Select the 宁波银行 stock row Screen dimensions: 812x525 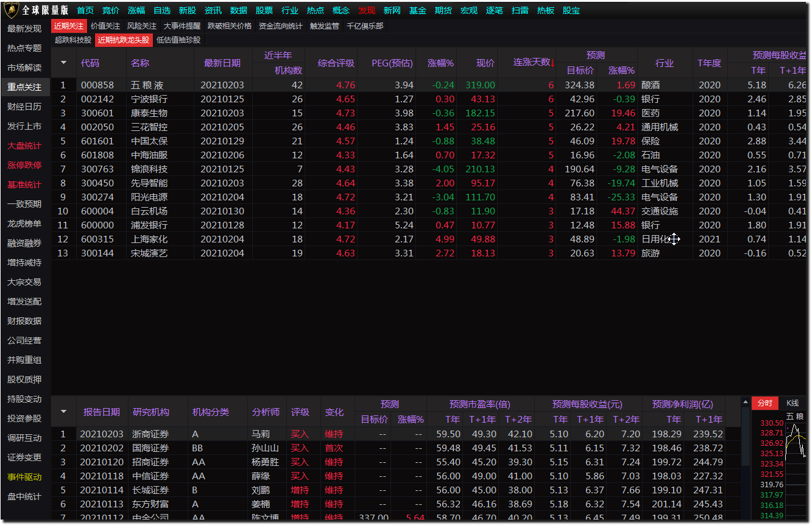click(x=429, y=99)
